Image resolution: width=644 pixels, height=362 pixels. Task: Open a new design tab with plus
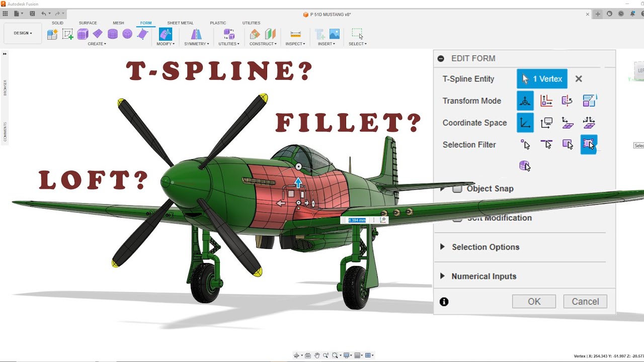598,14
